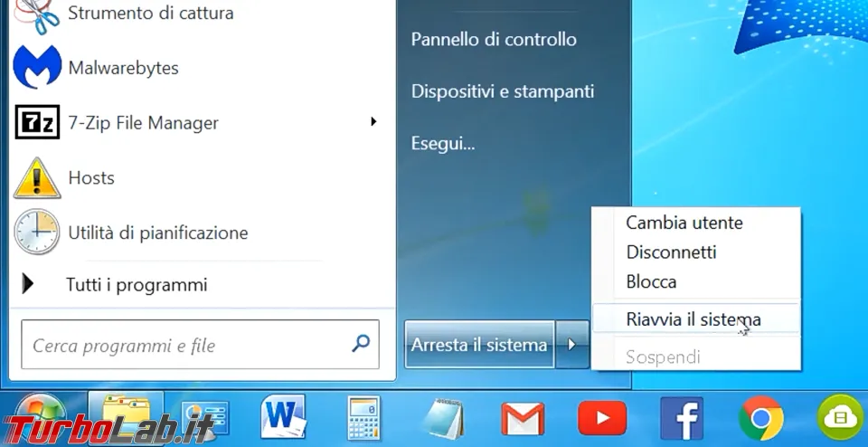Open File Explorer from the taskbar

127,419
